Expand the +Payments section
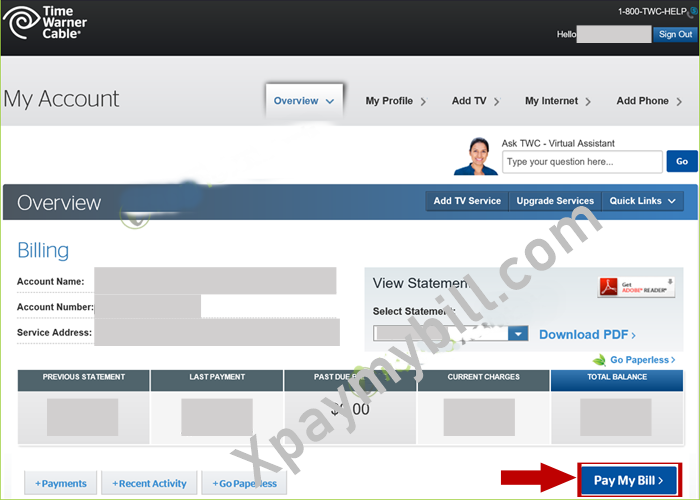 click(61, 483)
